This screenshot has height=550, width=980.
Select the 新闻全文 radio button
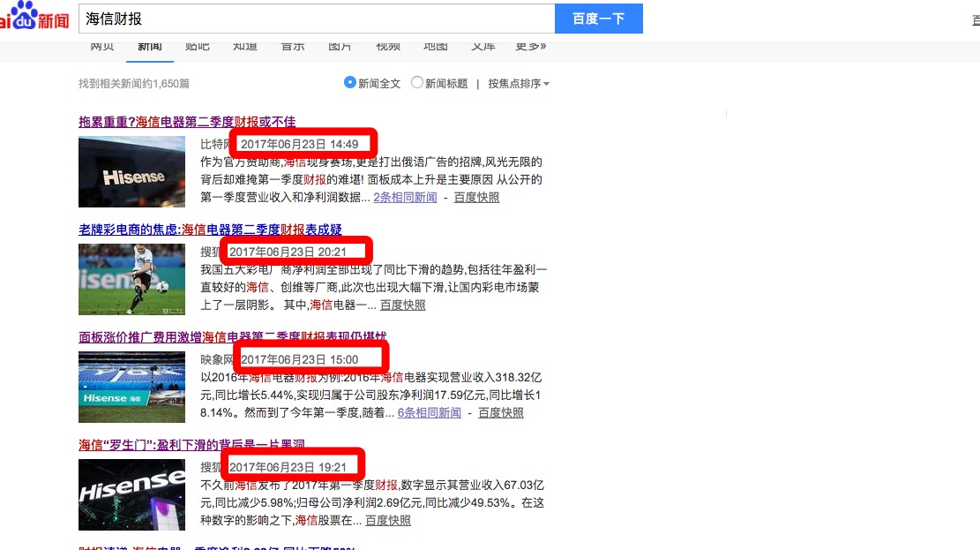350,83
